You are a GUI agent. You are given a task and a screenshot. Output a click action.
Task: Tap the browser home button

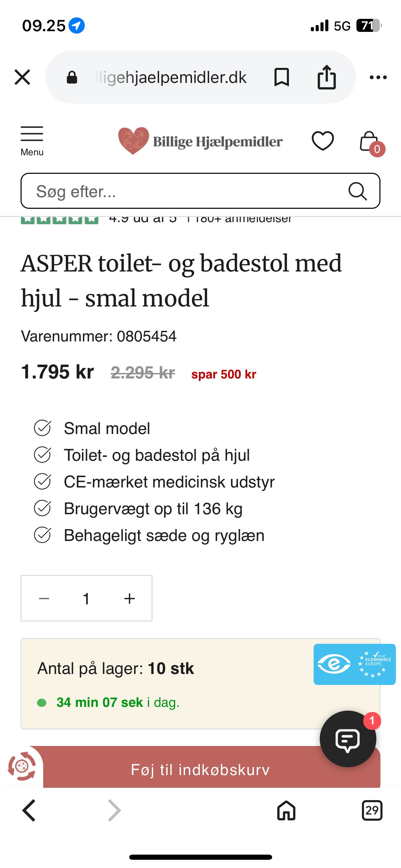tap(286, 810)
